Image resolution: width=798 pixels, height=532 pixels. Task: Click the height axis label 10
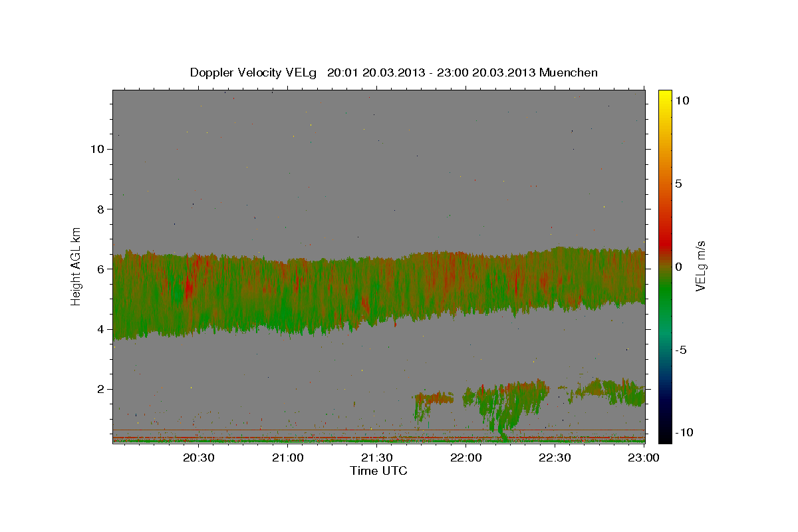coord(97,149)
